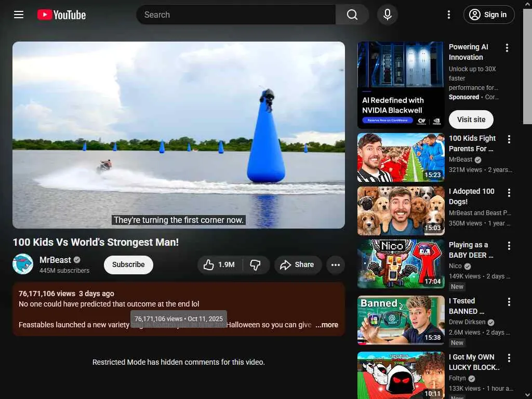Viewport: 532px width, 399px height.
Task: Share the video
Action: click(x=297, y=264)
